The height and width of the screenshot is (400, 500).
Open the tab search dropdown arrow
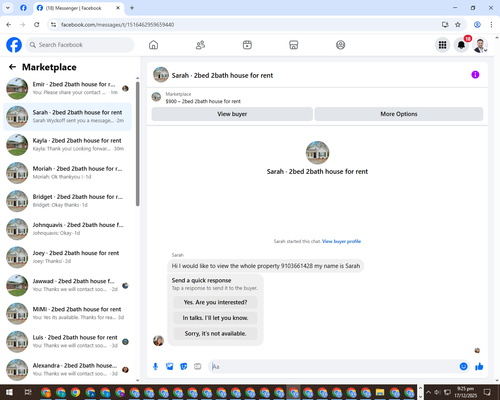8,8
